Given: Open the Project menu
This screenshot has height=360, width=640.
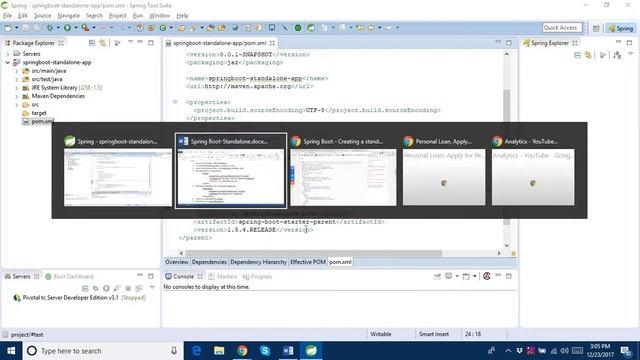Looking at the screenshot, I should [x=118, y=16].
